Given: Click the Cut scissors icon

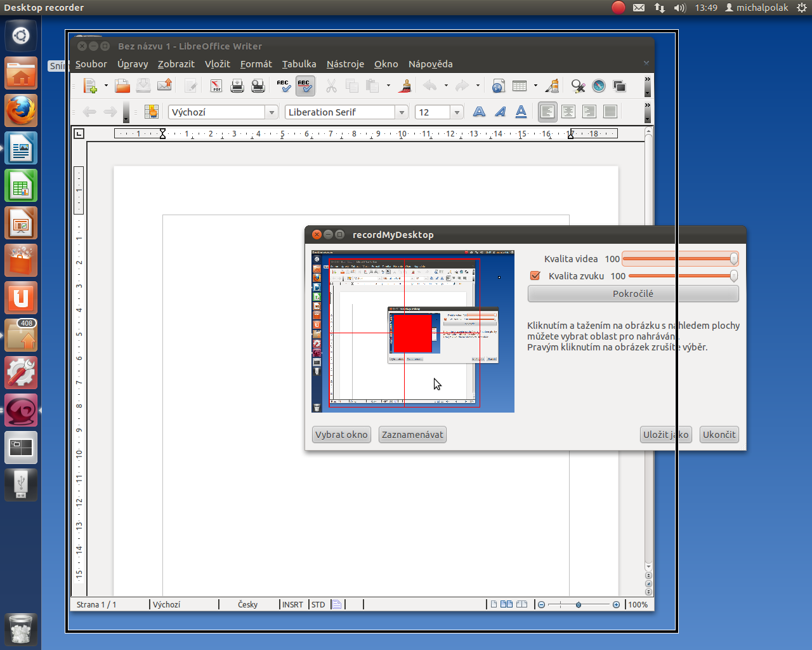Looking at the screenshot, I should click(x=331, y=86).
